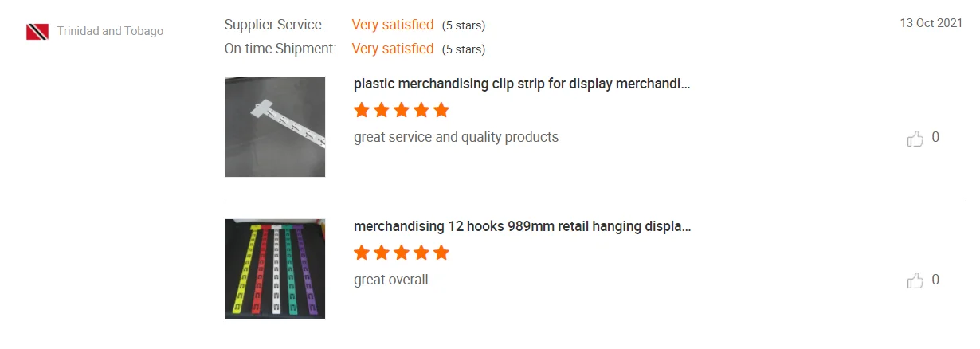Click 'Very satisfied' beside On-time Shipment
The height and width of the screenshot is (349, 980).
[x=393, y=49]
